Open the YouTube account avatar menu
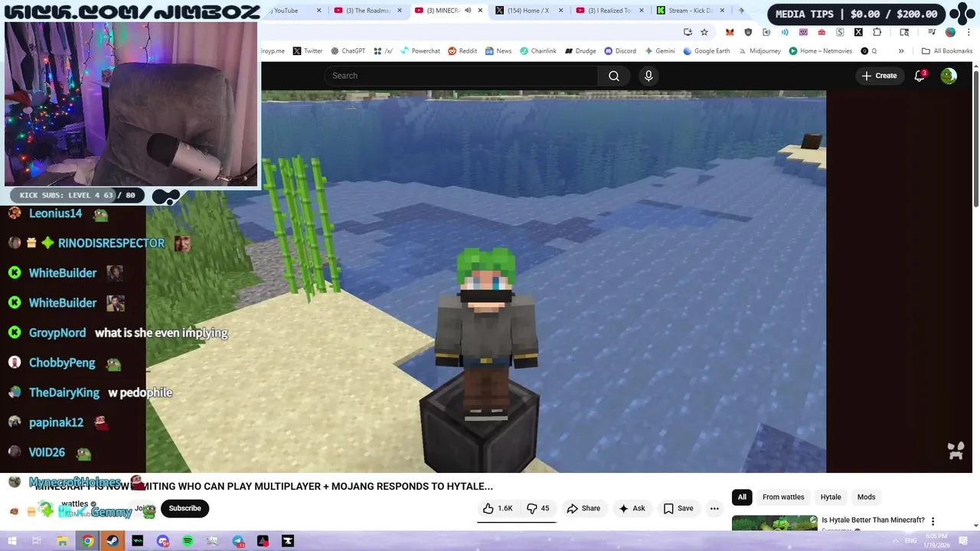The width and height of the screenshot is (980, 551). 949,76
